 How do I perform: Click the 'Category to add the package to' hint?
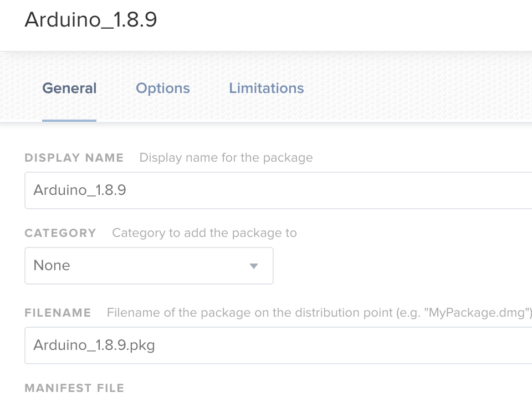(x=204, y=233)
